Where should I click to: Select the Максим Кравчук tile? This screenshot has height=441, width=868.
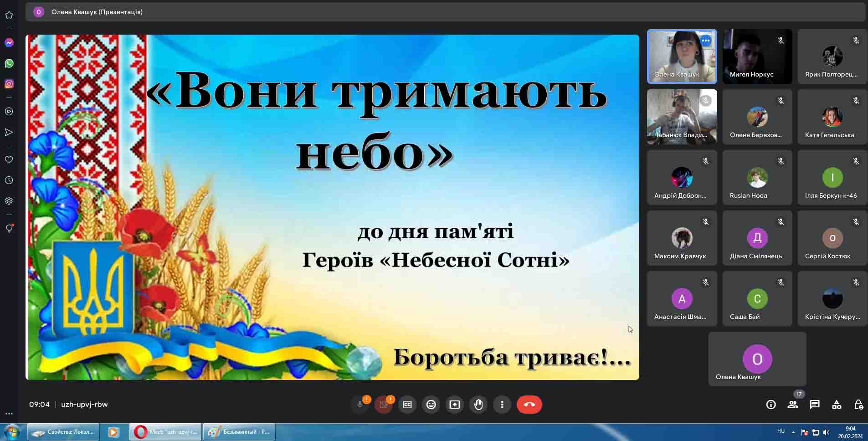click(682, 238)
